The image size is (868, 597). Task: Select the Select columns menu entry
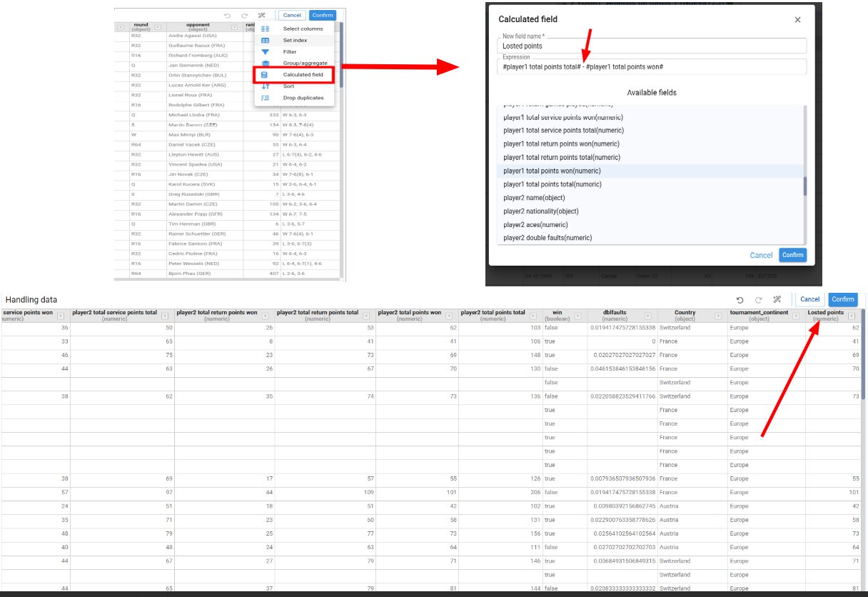pos(303,29)
